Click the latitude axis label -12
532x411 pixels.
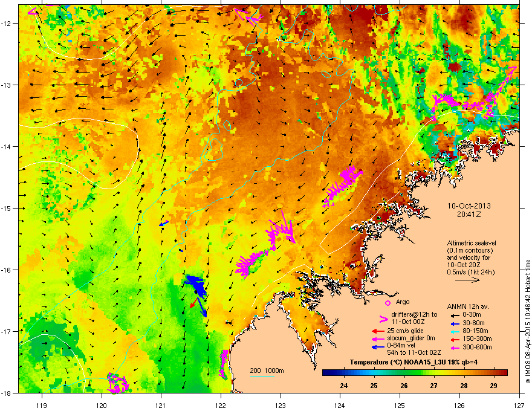pyautogui.click(x=7, y=24)
